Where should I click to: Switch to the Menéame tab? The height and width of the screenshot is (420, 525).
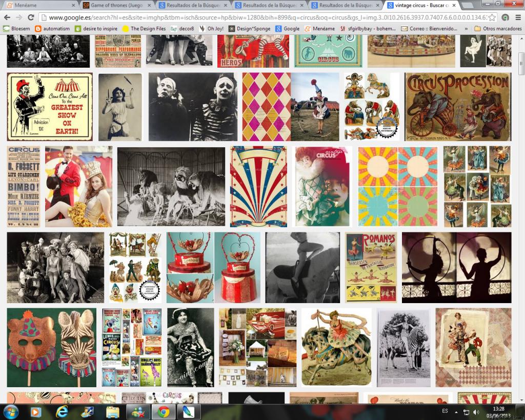[39, 5]
